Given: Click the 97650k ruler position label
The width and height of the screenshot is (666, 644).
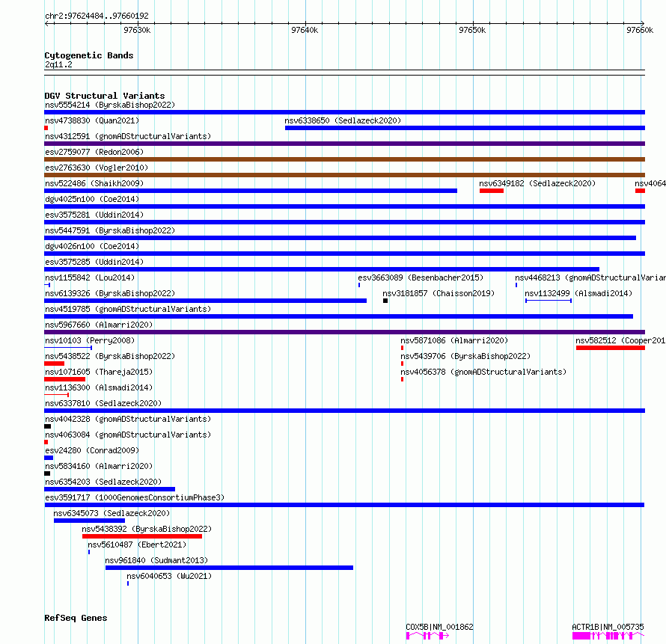Looking at the screenshot, I should [472, 30].
